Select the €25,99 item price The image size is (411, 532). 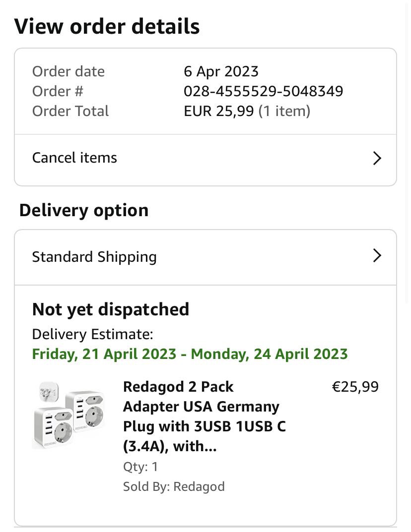pos(355,387)
